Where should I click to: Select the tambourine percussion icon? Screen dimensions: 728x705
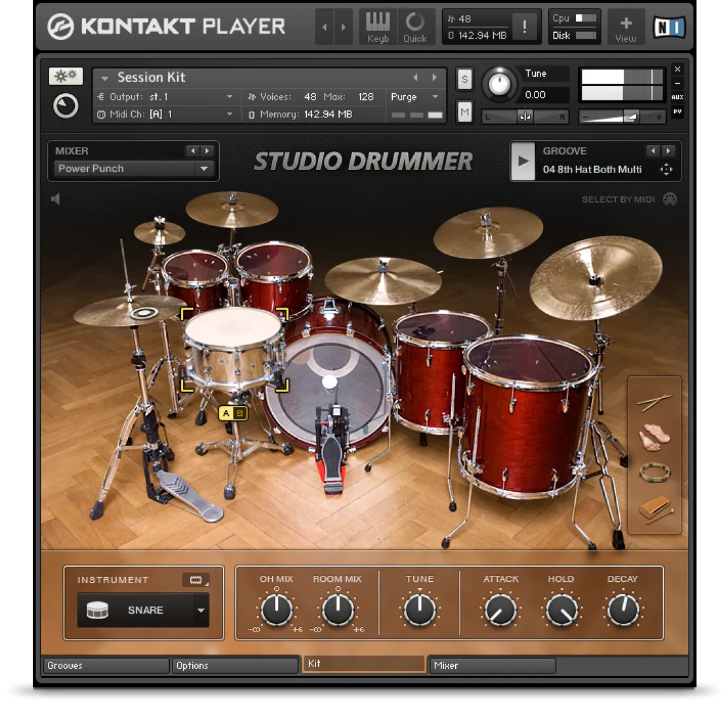(x=655, y=473)
